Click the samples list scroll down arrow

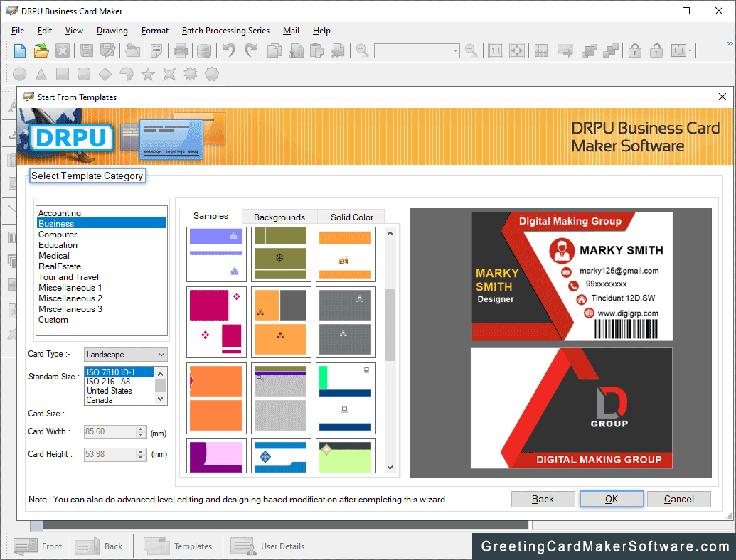[x=390, y=467]
